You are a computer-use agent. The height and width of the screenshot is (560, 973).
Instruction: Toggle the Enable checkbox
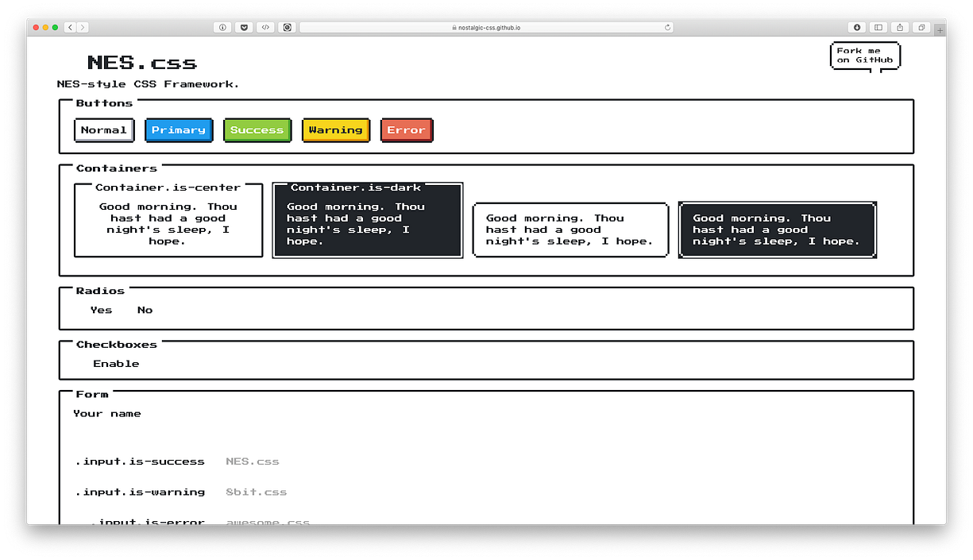click(116, 364)
